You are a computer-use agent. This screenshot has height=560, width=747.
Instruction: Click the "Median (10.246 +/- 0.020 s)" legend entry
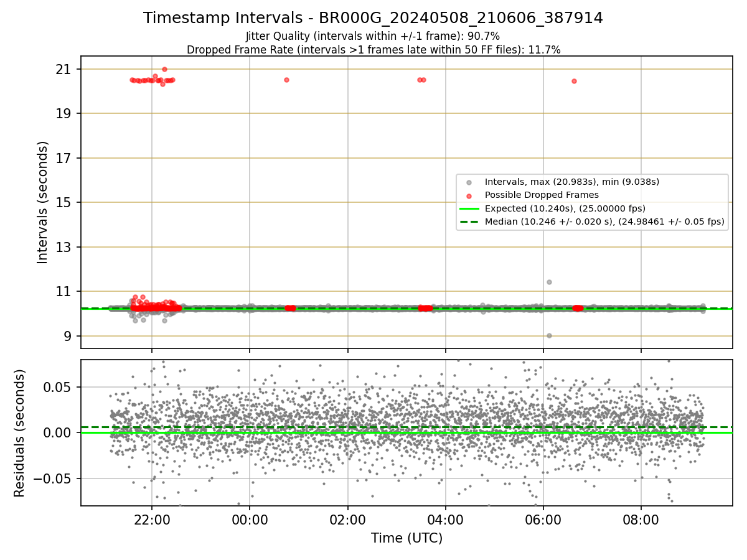(x=604, y=222)
